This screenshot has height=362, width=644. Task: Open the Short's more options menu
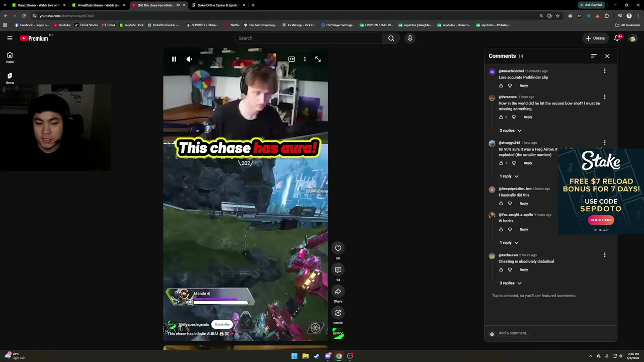click(304, 59)
